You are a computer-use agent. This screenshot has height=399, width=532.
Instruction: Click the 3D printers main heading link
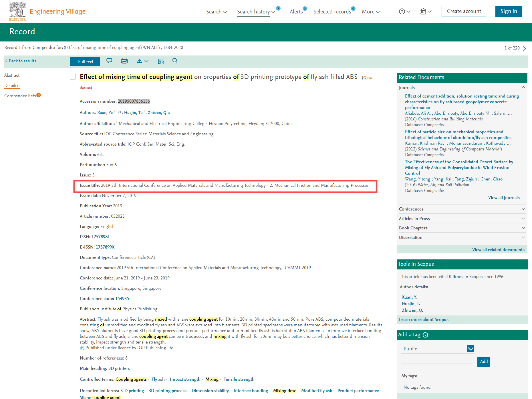pyautogui.click(x=119, y=368)
